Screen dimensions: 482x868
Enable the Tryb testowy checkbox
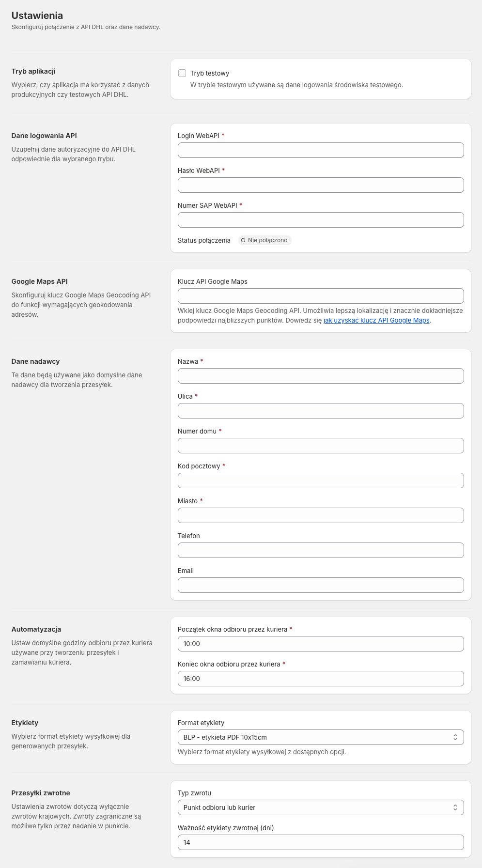tap(182, 73)
